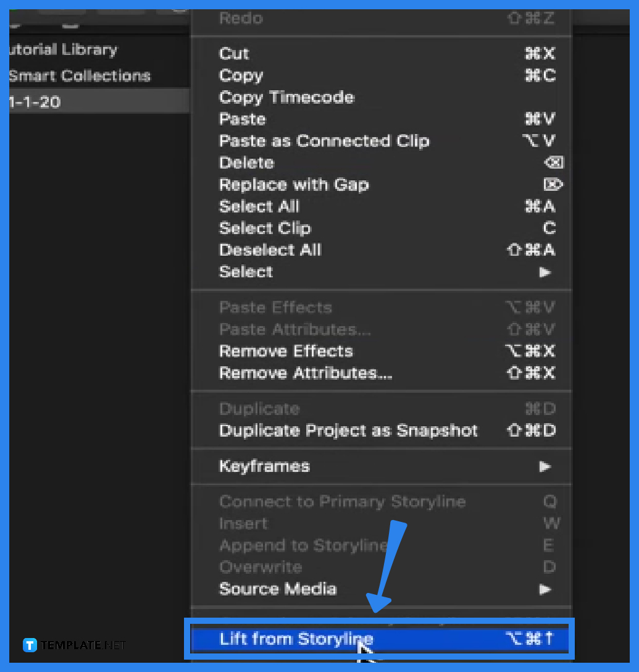Choose Duplicate Project as Snapshot

coord(348,430)
